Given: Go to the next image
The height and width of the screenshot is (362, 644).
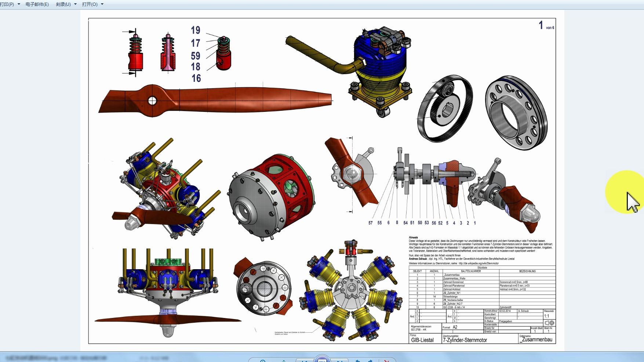Looking at the screenshot, I should click(340, 361).
